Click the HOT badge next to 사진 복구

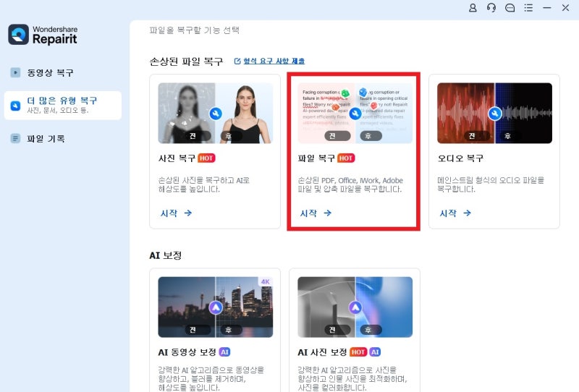tap(206, 158)
